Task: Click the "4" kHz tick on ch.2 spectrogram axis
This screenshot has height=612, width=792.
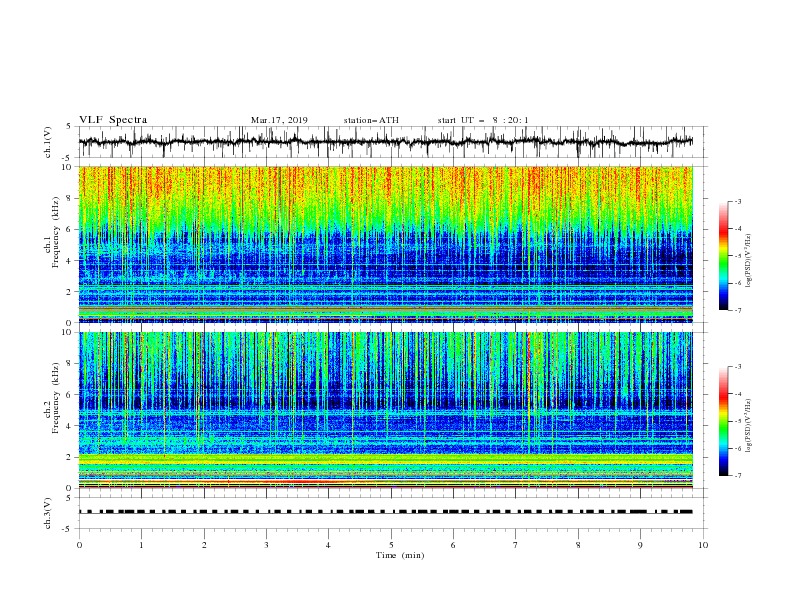Action: [69, 426]
